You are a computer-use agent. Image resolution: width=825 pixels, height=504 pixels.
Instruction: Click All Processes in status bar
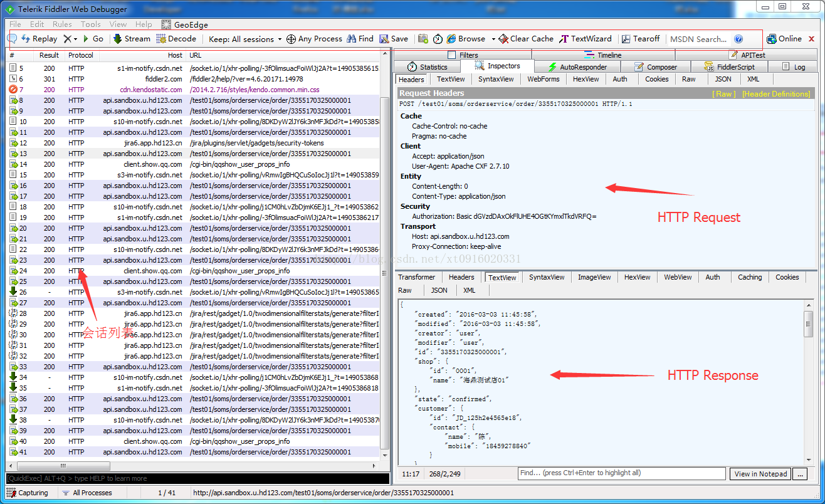point(87,493)
